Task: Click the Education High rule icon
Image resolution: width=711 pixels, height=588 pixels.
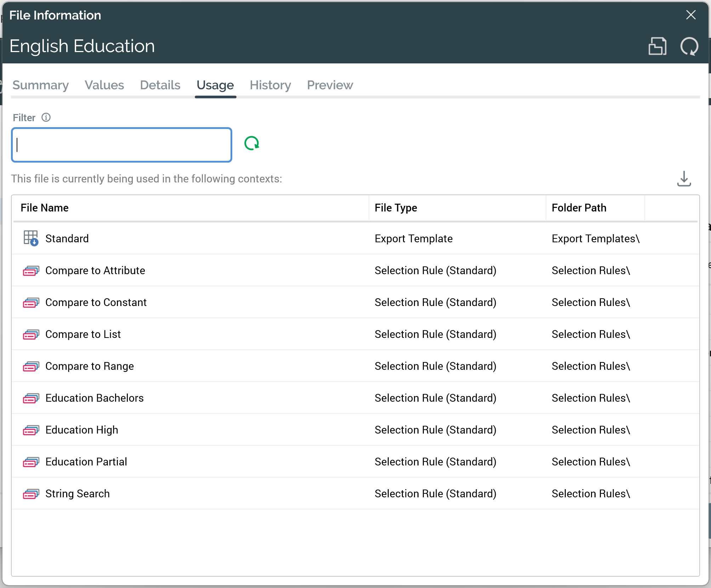Action: (x=31, y=430)
